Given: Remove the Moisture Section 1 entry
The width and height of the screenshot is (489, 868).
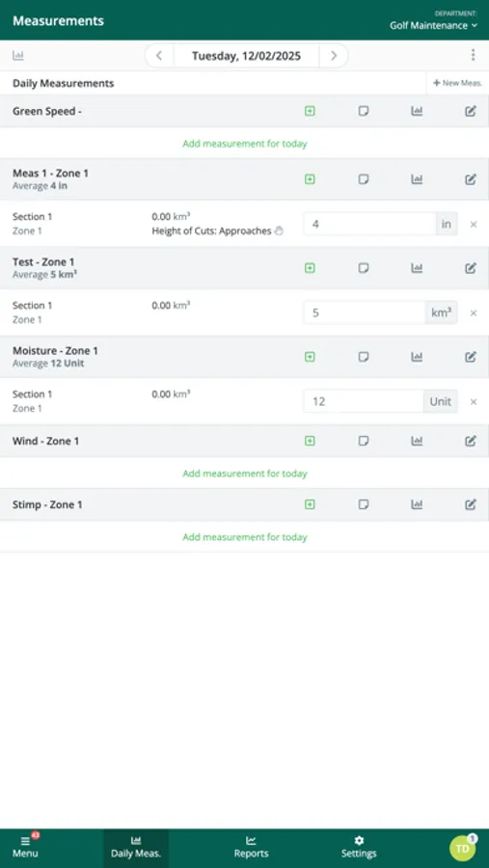Looking at the screenshot, I should 474,402.
